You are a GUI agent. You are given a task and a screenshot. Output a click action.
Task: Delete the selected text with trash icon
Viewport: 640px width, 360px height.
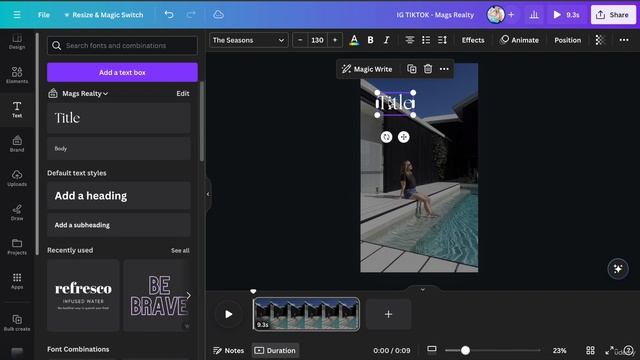pyautogui.click(x=428, y=69)
